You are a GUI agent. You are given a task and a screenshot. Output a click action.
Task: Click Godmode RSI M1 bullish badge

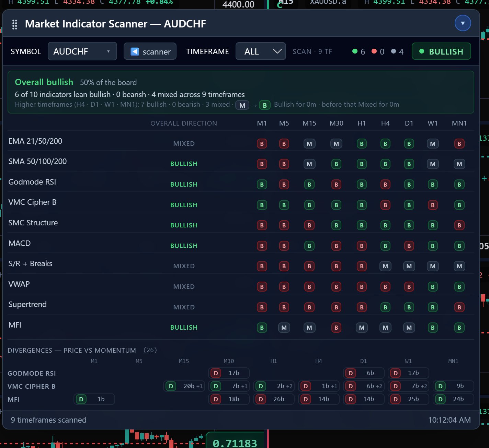262,185
